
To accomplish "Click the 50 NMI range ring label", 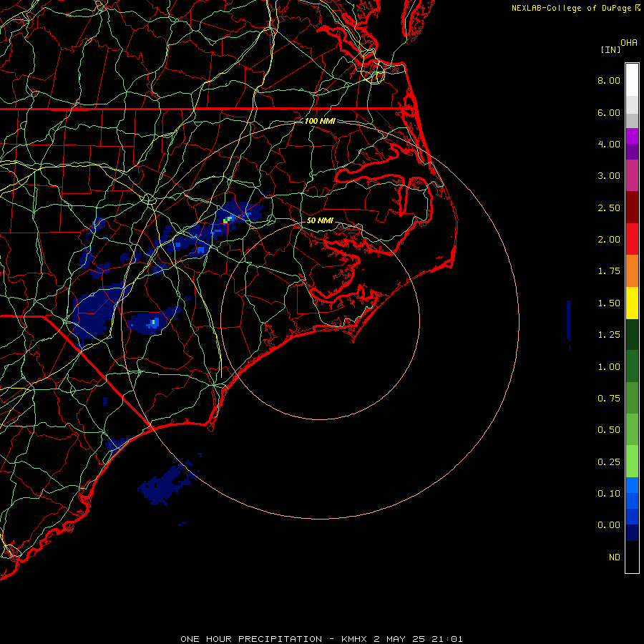I will tap(320, 220).
